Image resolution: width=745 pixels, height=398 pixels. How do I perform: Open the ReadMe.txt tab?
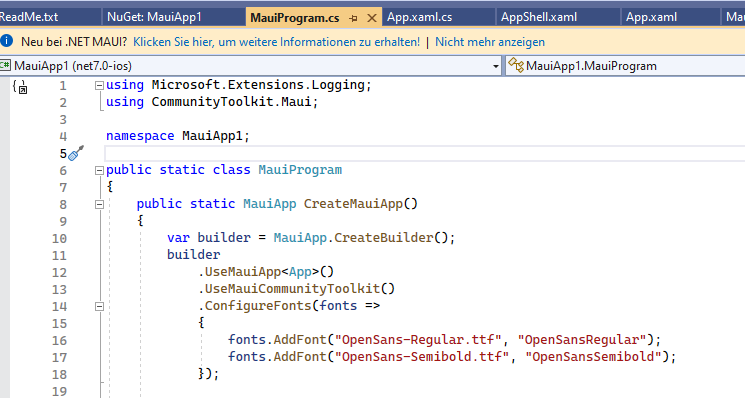point(29,17)
